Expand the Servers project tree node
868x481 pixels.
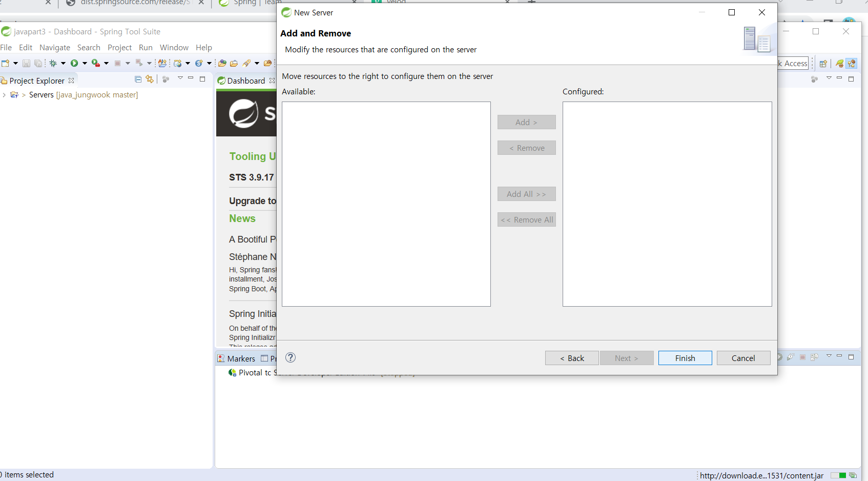coord(4,95)
